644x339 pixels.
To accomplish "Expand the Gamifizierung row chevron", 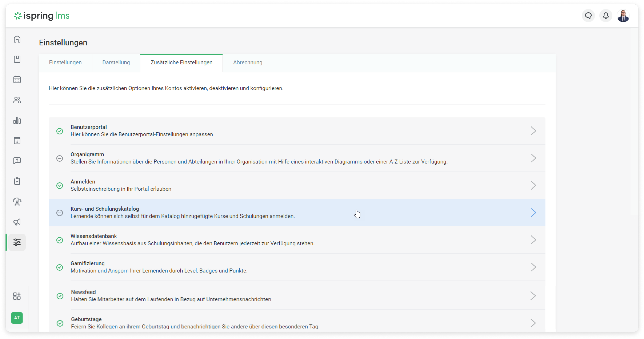I will click(533, 267).
